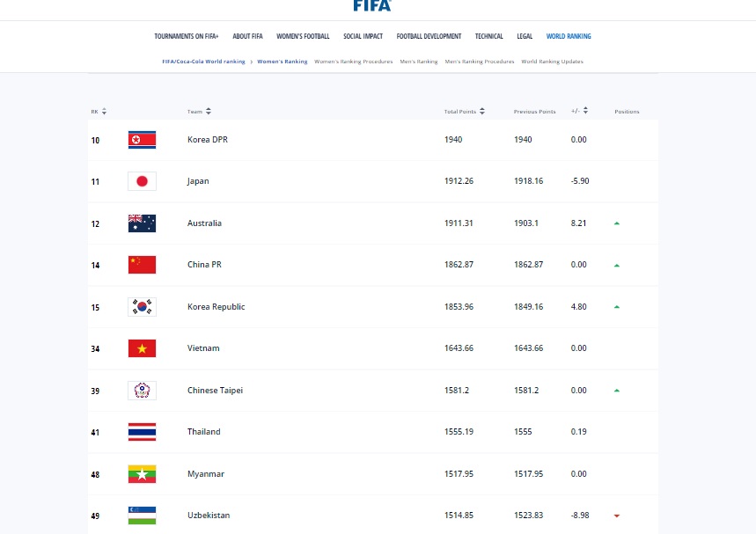Screen dimensions: 756x534
Task: Click the Uzbekistan flag icon
Action: coord(142,516)
